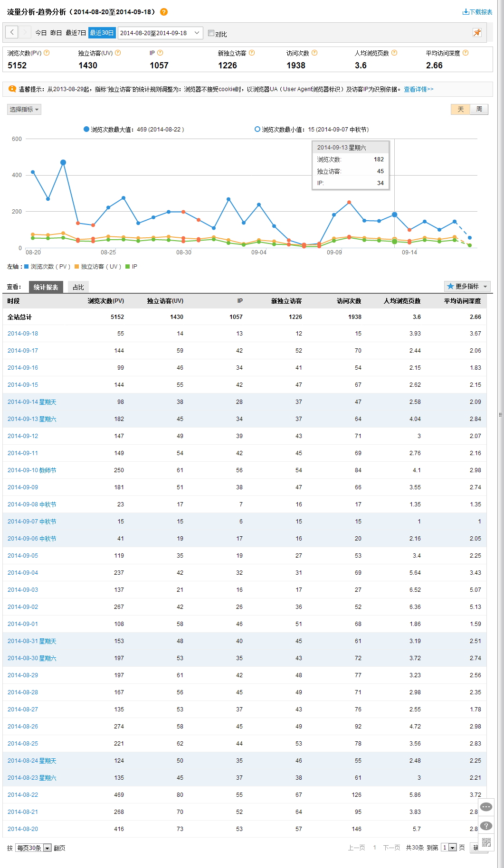Open the 查看详情>> link in the notice
This screenshot has height=868, width=504.
tap(418, 89)
